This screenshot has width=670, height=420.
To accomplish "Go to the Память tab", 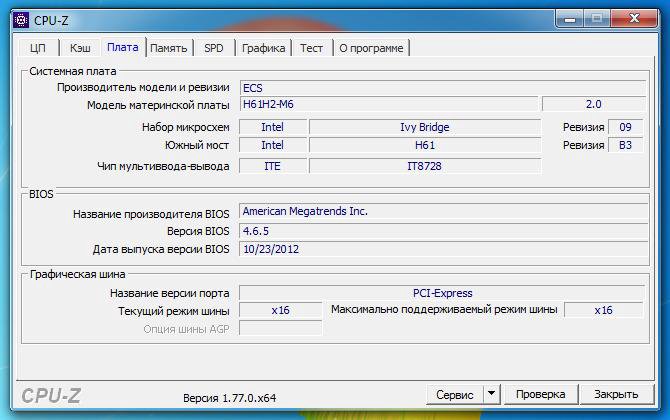I will 168,48.
